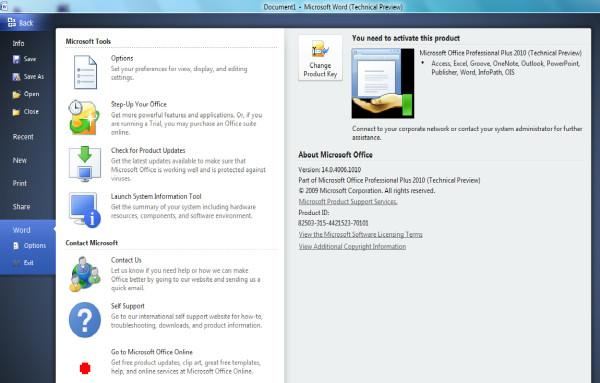Open the New tab

click(20, 160)
